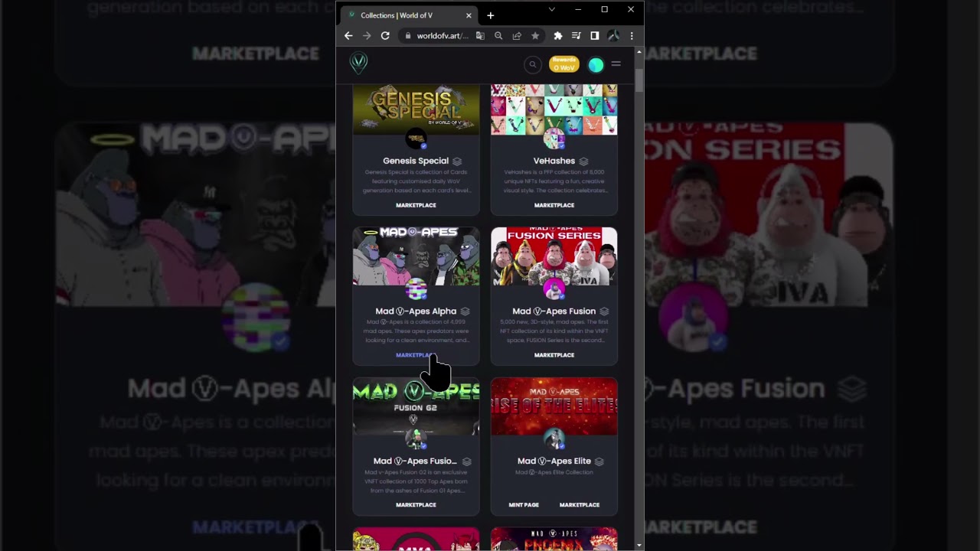Viewport: 980px width, 551px height.
Task: Open the truncated Mad Ⓥ-Apes Fusio... title
Action: click(x=415, y=461)
